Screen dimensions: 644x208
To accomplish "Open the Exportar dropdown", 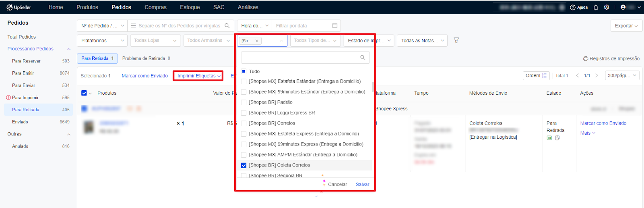I will [x=626, y=26].
